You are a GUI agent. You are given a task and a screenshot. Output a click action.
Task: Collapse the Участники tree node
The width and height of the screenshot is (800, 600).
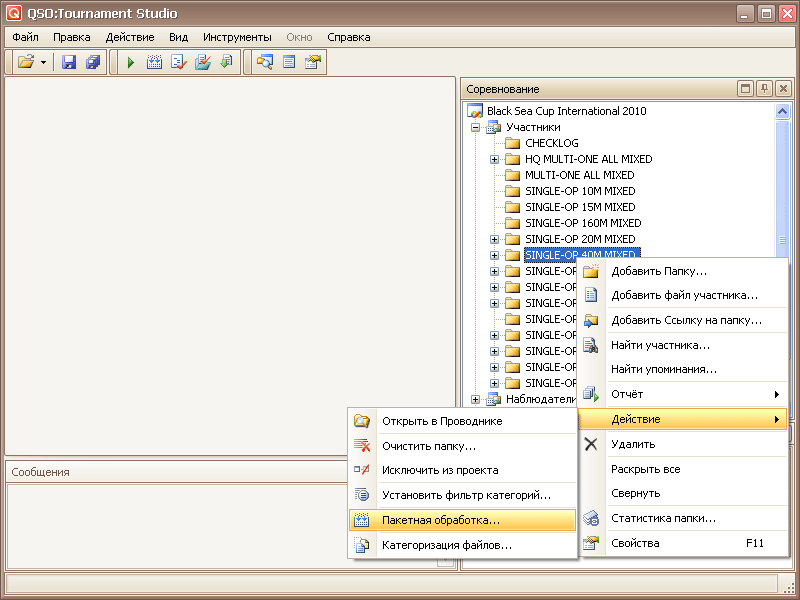476,127
